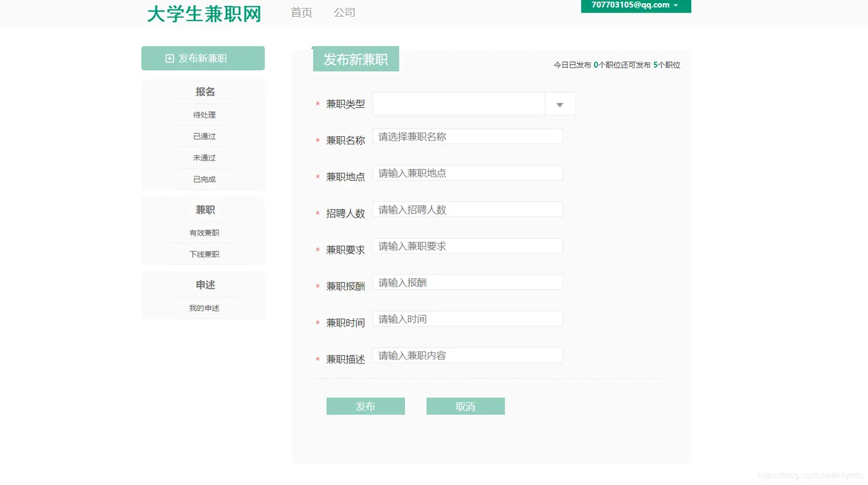This screenshot has width=868, height=485.
Task: Click the 发布 submit button
Action: [366, 406]
